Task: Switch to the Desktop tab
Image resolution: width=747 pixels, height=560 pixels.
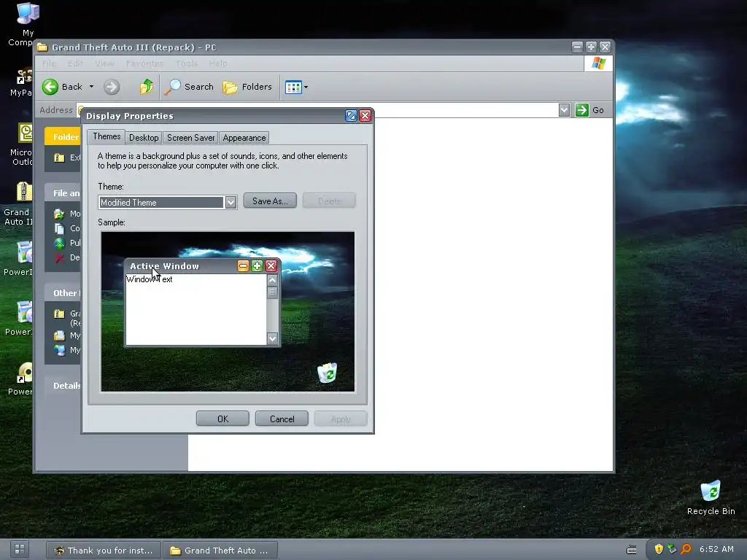Action: (144, 138)
